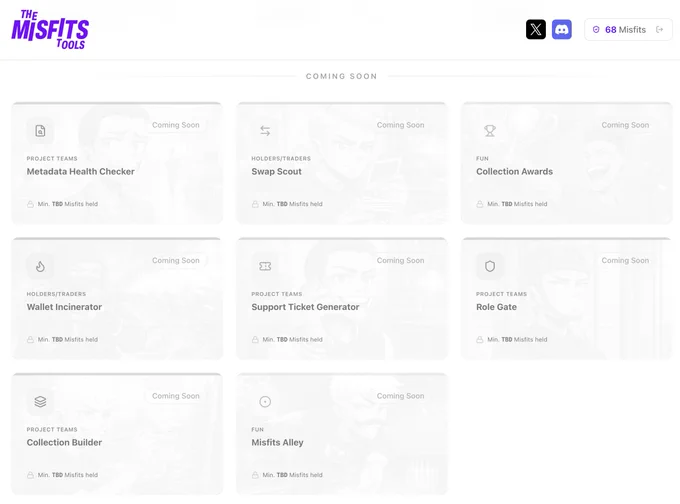Click the shield icon next to 68 Misfits
The height and width of the screenshot is (504, 680).
pos(596,29)
